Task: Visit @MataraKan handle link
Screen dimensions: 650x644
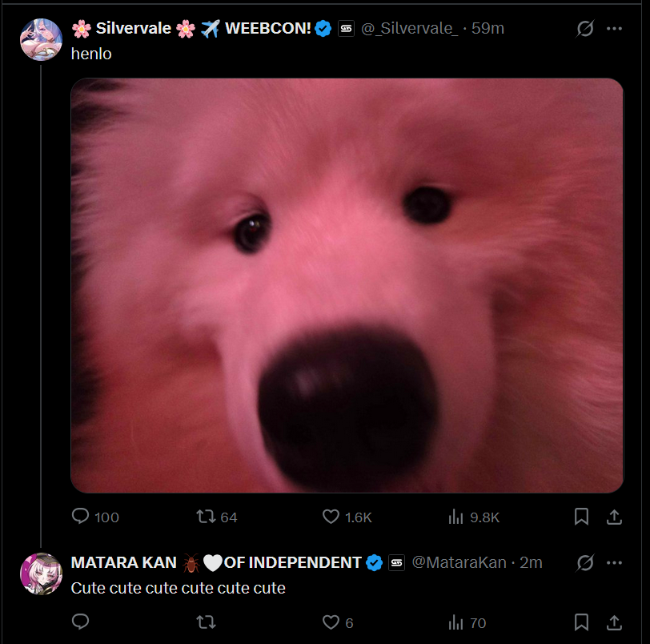Action: [459, 563]
